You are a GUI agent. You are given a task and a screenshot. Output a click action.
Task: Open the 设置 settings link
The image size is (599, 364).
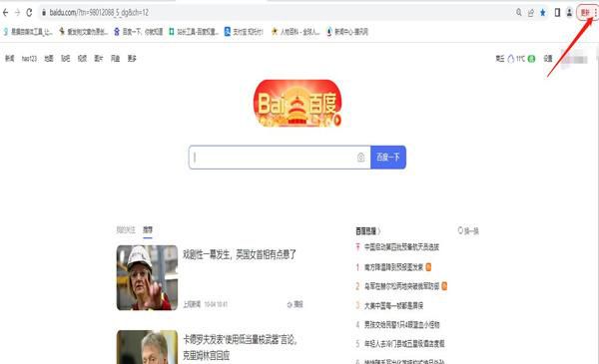(x=548, y=59)
